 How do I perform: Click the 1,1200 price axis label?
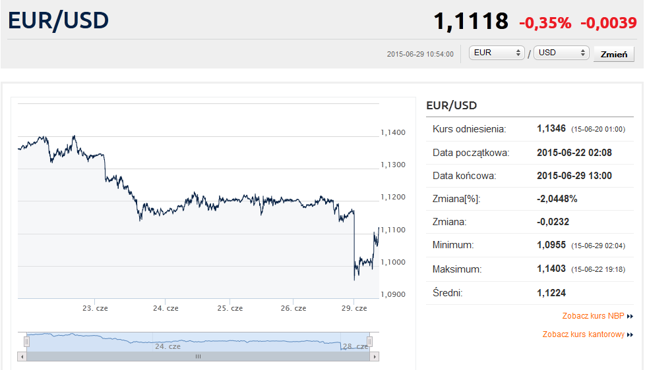tap(393, 197)
